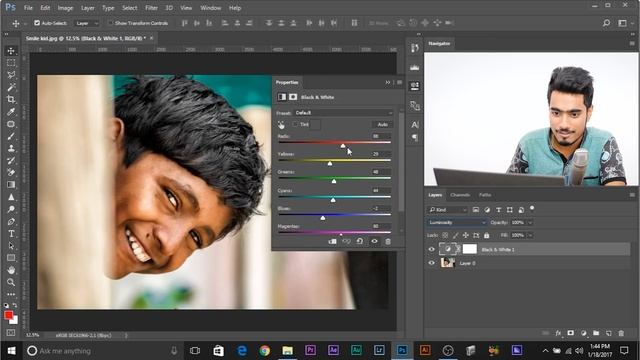
Task: Toggle adjustment visibility eye in Properties panel
Action: pos(374,241)
